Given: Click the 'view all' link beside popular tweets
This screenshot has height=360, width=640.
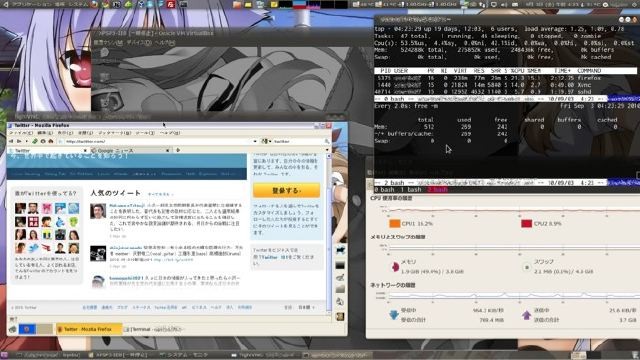Looking at the screenshot, I should [160, 194].
